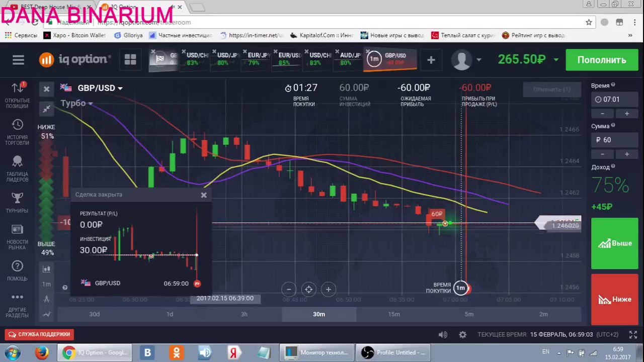Select the 15m timeframe

tap(394, 314)
